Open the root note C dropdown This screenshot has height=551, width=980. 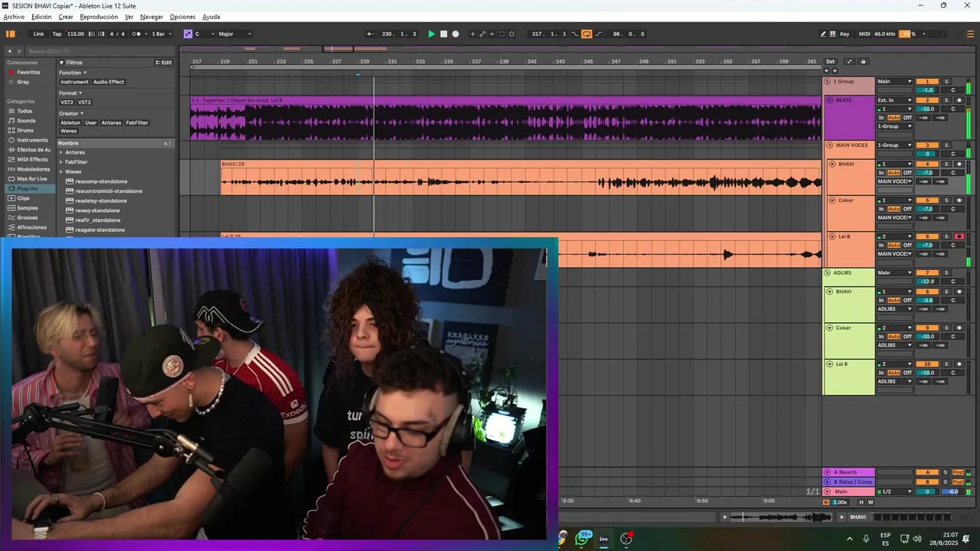click(x=204, y=34)
